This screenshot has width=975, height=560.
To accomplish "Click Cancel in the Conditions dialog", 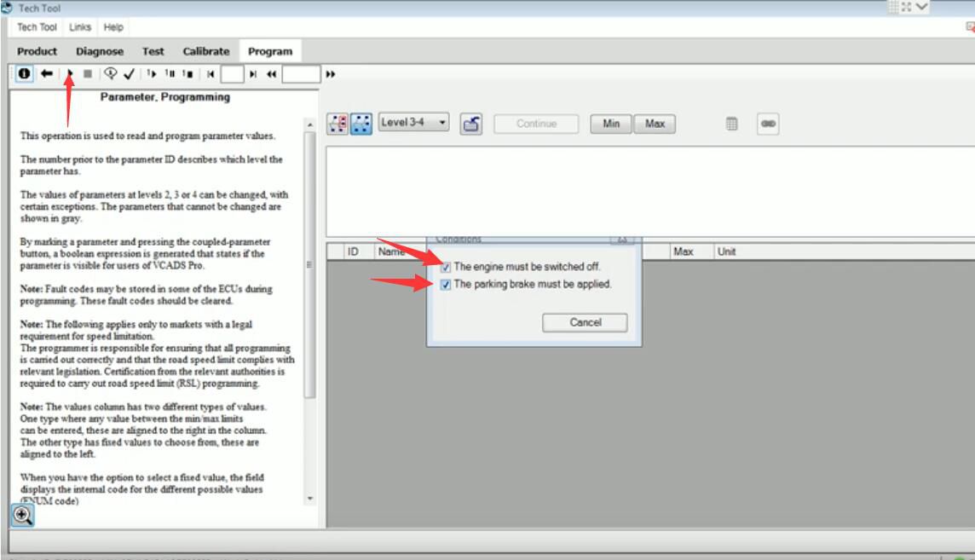I will point(586,322).
